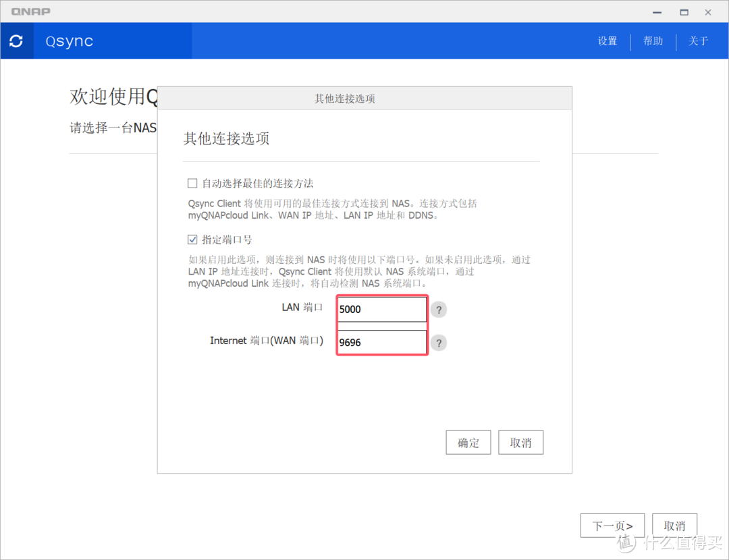Click the Internet 端口(WAN 端口) label
Screen dimensions: 729x560
(267, 341)
